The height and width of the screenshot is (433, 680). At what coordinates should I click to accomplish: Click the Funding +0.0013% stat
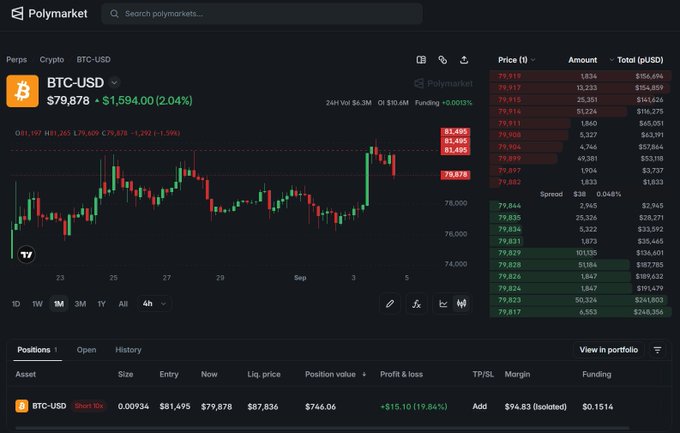tap(443, 103)
